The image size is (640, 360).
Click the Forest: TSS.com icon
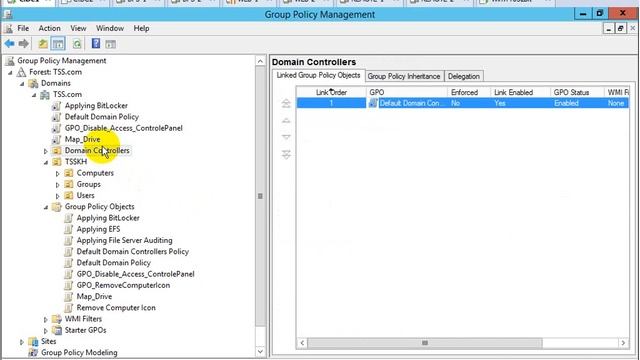pos(21,72)
